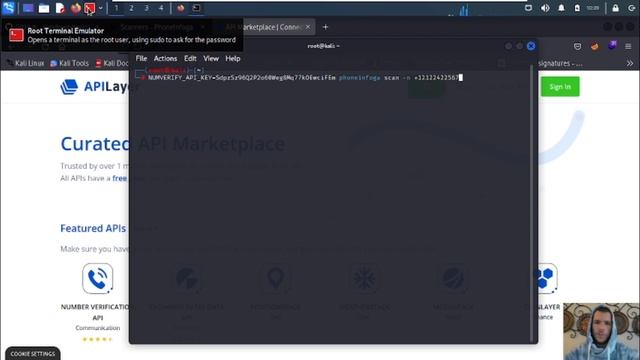
Task: Click the show desktop icon in the panel
Action: click(x=28, y=8)
